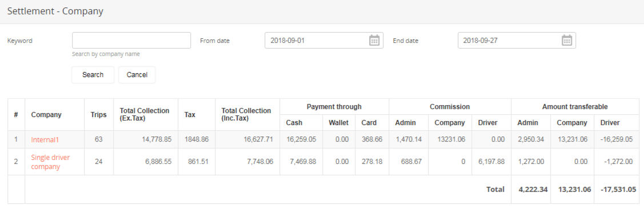
Task: Open the End date calendar picker icon
Action: pyautogui.click(x=567, y=40)
